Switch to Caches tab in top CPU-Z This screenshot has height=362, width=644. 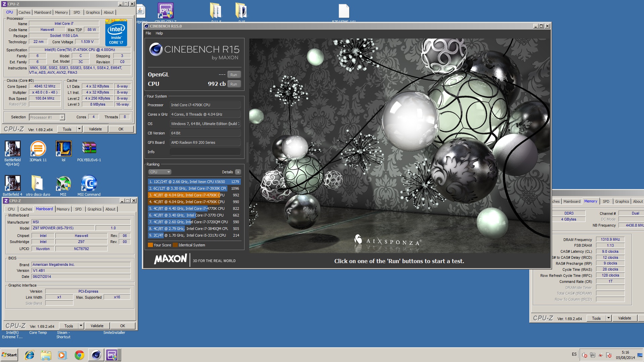click(24, 12)
